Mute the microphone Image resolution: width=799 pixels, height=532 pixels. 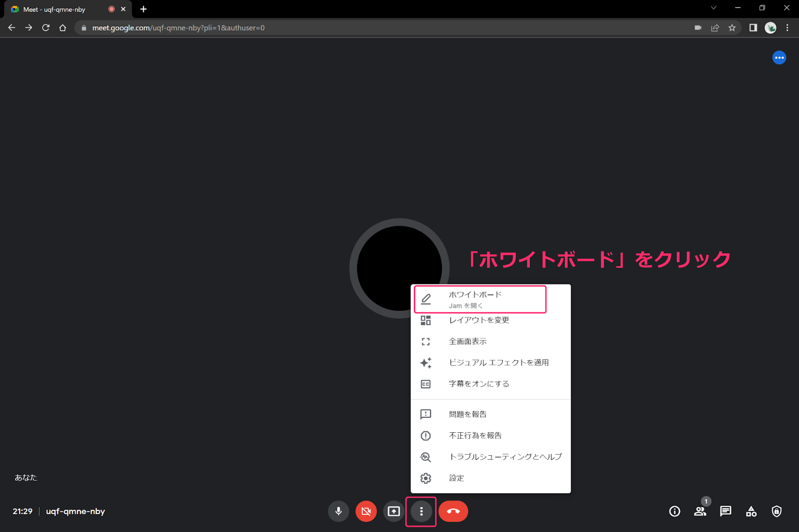pos(339,511)
